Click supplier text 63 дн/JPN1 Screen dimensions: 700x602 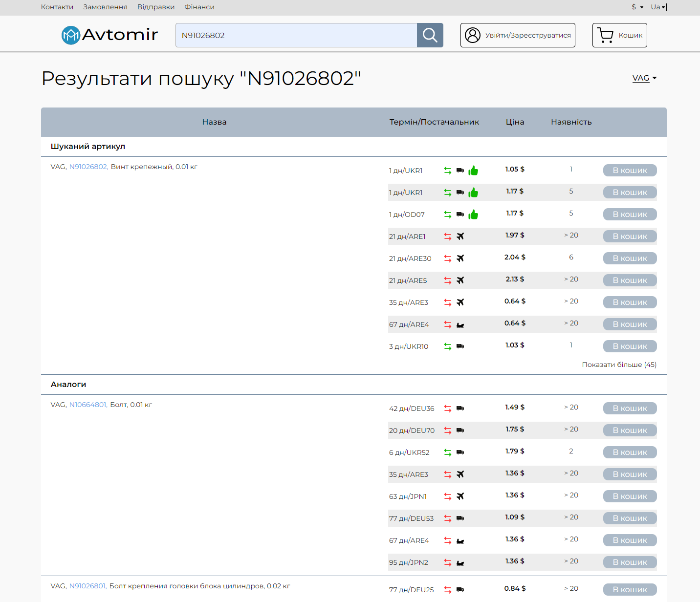(408, 496)
